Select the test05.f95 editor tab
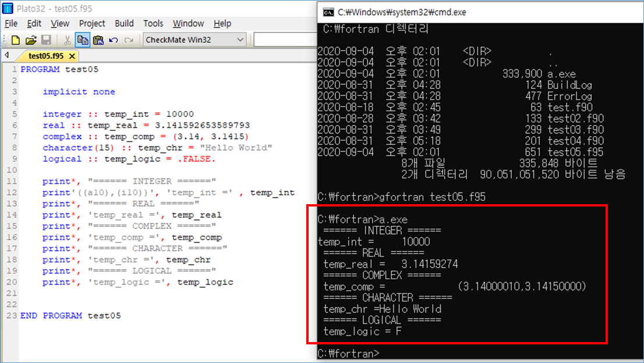Screen dimensions: 644x363 click(46, 56)
